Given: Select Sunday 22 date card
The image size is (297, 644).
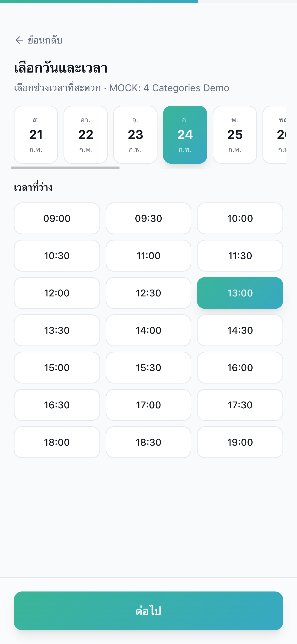Looking at the screenshot, I should 85,135.
